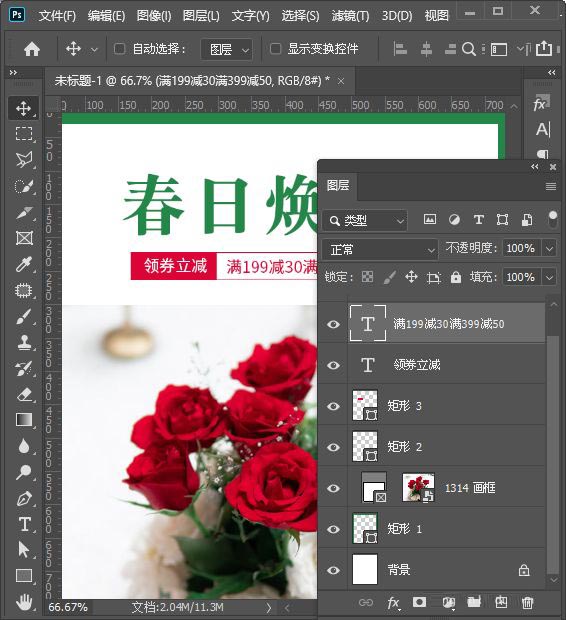Hide the 矩形 3 layer
Viewport: 566px width, 620px height.
[x=333, y=406]
